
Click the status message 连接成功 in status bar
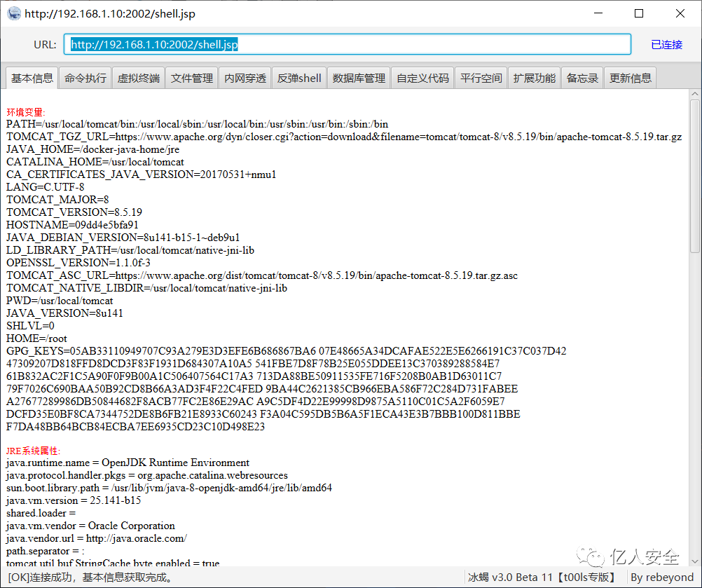[x=91, y=577]
